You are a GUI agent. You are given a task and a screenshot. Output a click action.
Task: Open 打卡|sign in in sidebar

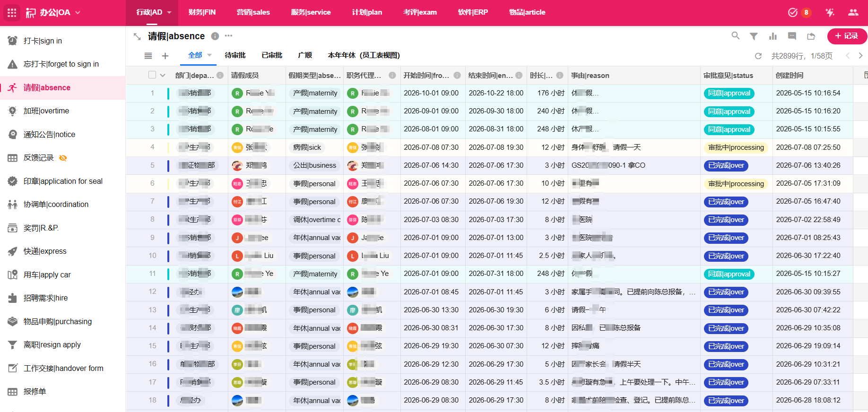click(x=62, y=41)
